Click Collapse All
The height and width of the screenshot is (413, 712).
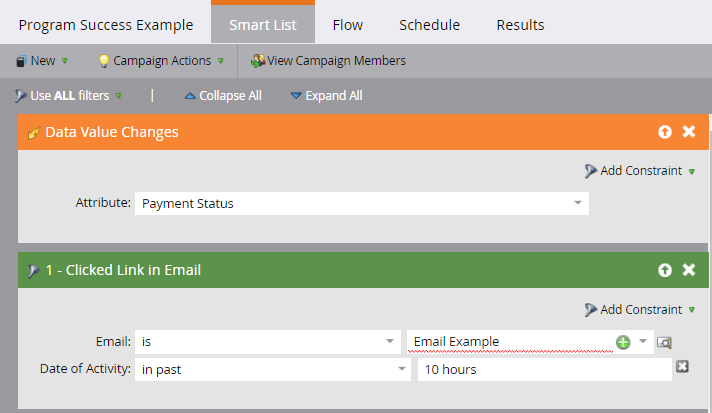pos(223,96)
